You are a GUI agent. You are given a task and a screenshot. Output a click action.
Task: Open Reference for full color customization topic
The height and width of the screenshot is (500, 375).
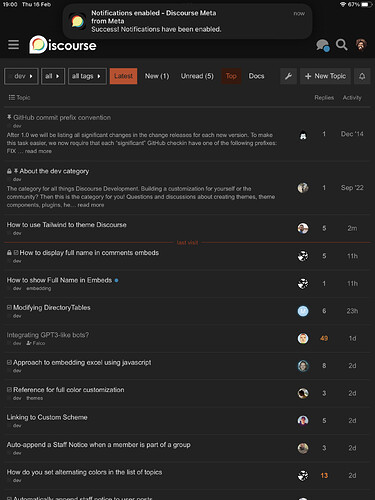click(69, 390)
